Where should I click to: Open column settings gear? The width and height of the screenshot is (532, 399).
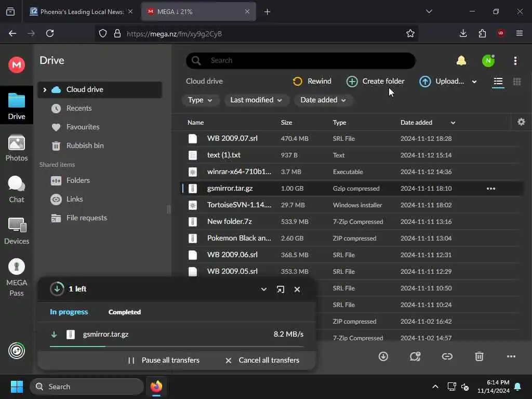521,122
